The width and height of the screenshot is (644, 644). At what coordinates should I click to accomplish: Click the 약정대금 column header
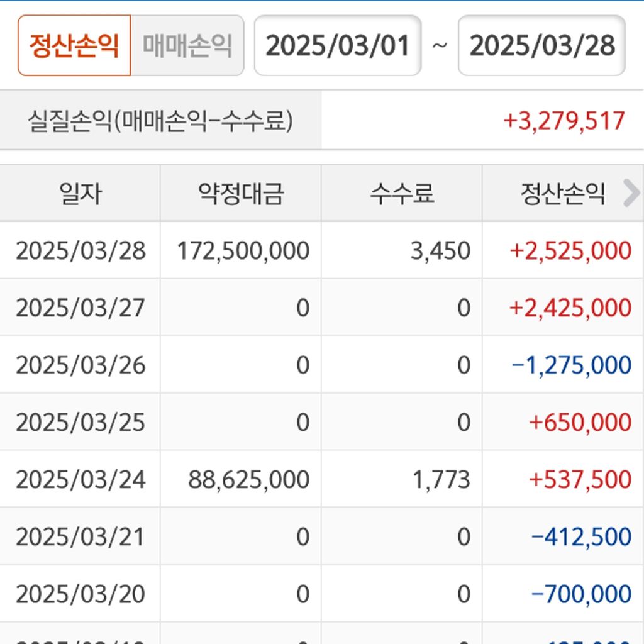(241, 194)
